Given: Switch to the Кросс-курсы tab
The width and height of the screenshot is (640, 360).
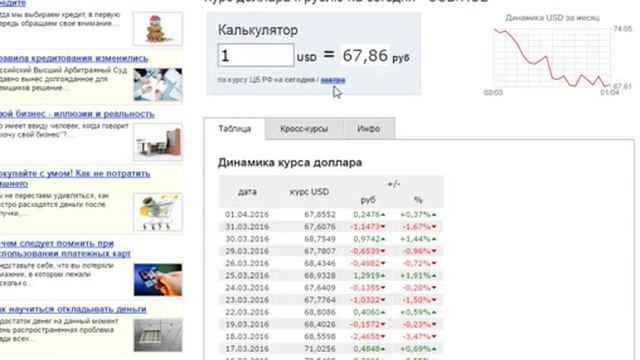Looking at the screenshot, I should 304,129.
